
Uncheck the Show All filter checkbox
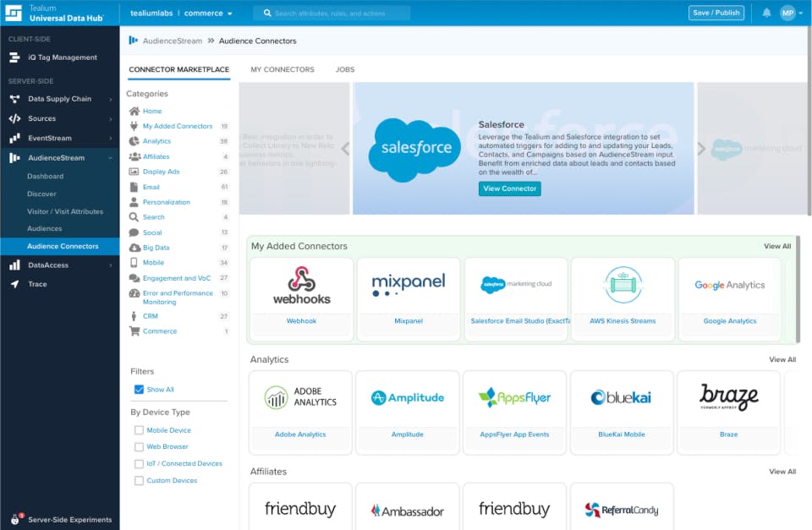(139, 389)
